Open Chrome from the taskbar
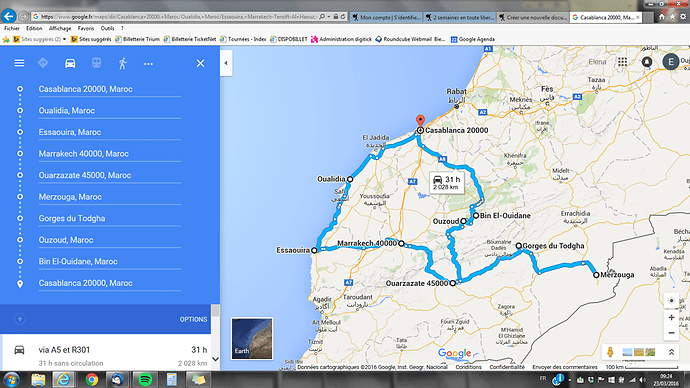Viewport: 690px width, 388px height. [92, 380]
